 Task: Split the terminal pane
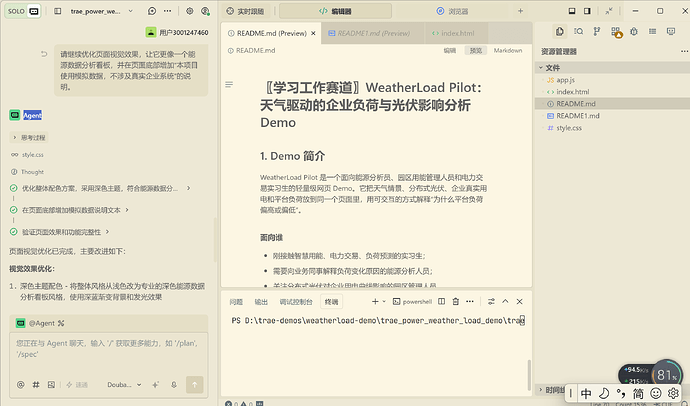[441, 301]
